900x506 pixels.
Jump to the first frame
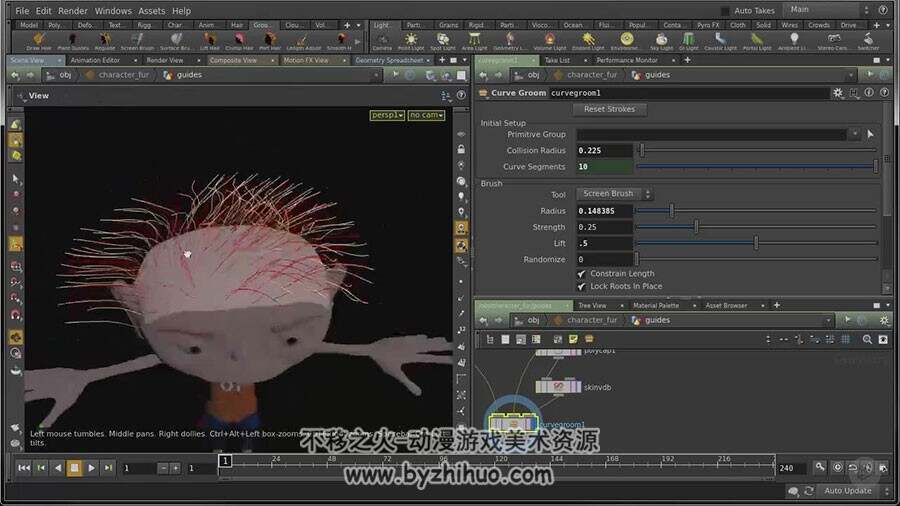point(24,468)
